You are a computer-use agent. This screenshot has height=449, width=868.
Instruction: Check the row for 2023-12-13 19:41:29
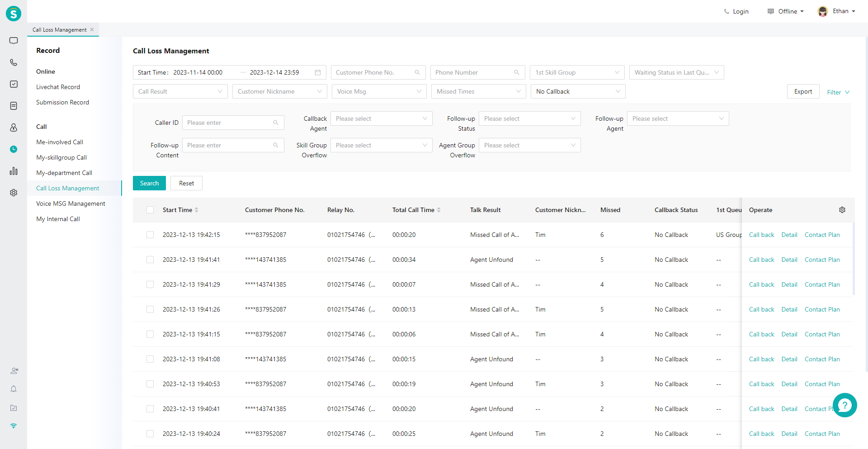150,284
